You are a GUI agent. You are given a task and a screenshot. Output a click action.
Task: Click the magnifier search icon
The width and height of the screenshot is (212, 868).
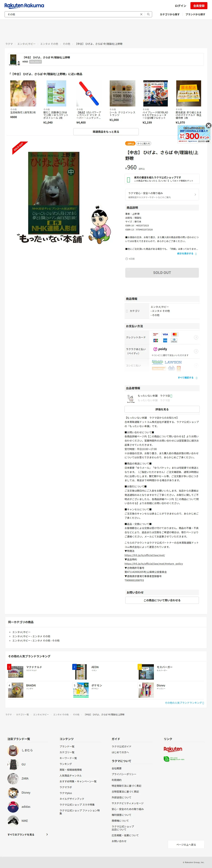(x=148, y=14)
